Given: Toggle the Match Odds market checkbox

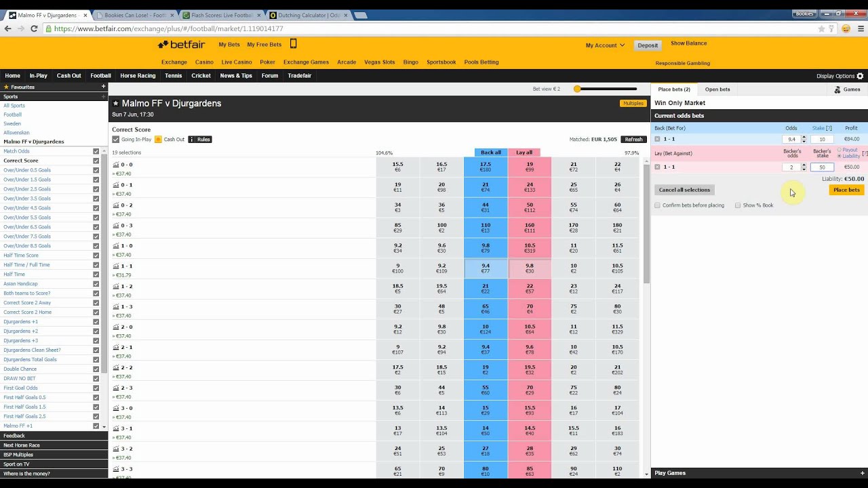Looking at the screenshot, I should coord(96,151).
